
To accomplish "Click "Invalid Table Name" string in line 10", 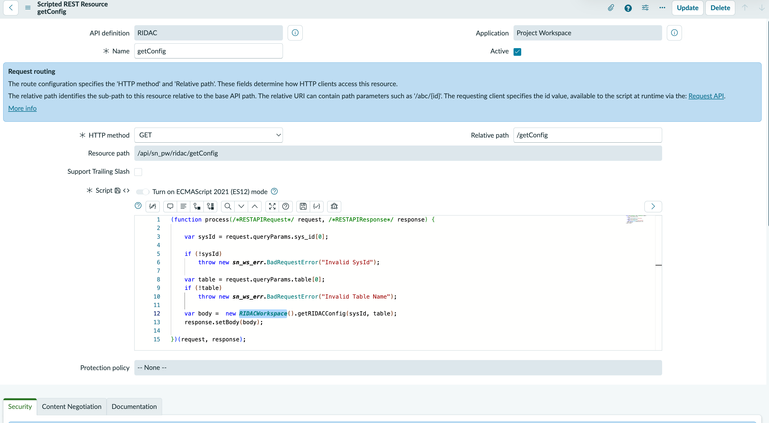I will 358,297.
